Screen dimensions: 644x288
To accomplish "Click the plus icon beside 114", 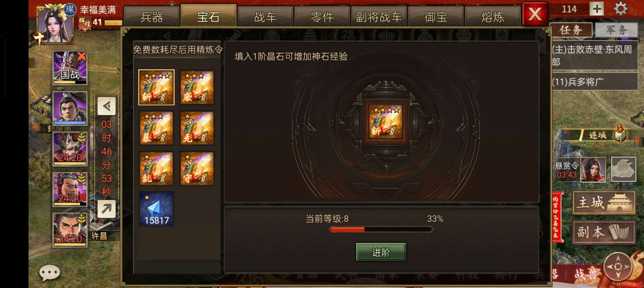I will pyautogui.click(x=597, y=9).
